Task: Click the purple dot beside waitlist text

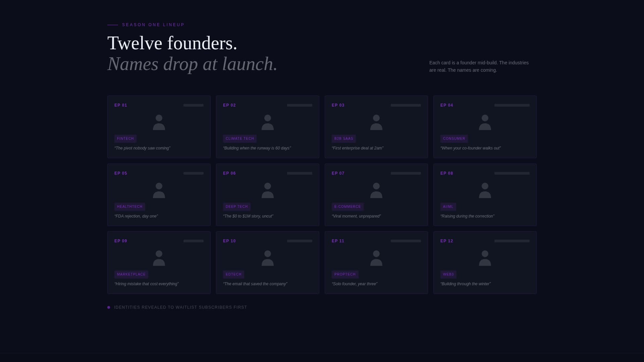Action: 109,307
